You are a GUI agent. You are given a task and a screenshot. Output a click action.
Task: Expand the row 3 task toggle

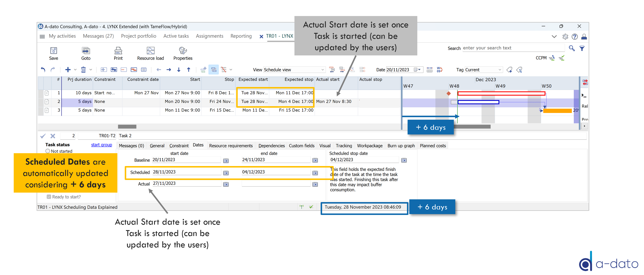coord(47,110)
